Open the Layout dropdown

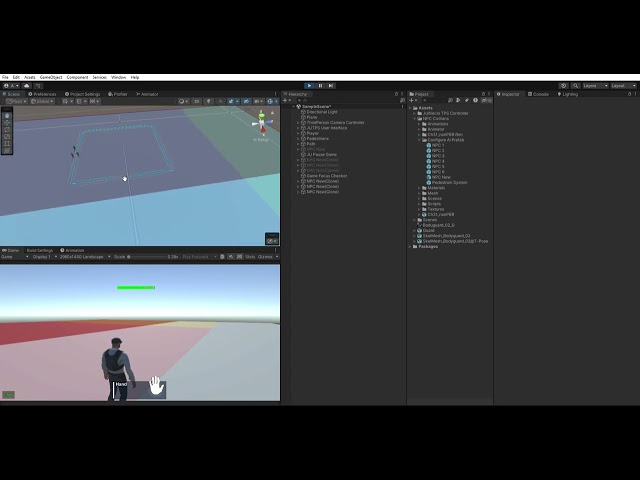click(x=623, y=86)
